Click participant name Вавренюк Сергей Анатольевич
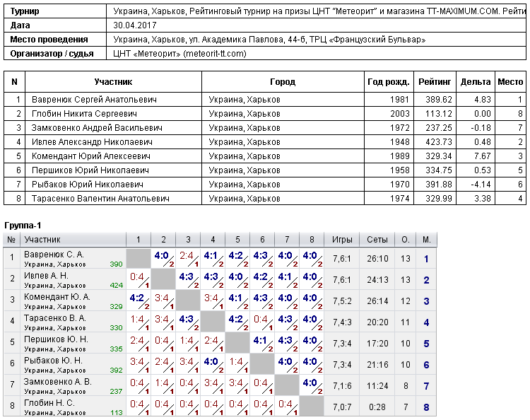Viewport: 530px width, 420px height. tap(94, 100)
